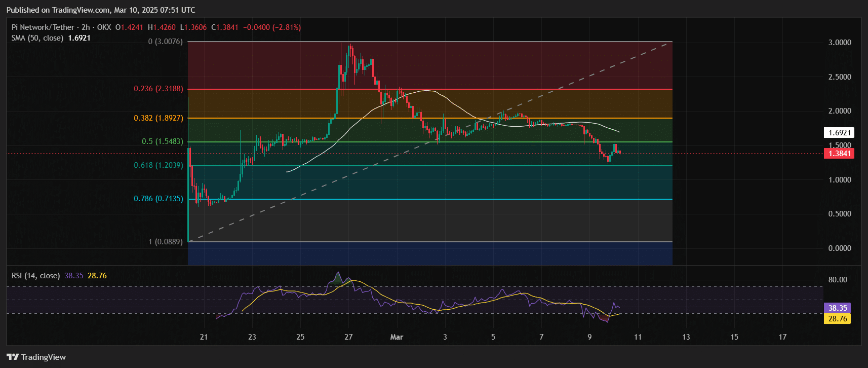Screen dimensions: 868x368
Task: Click the 0.0000 price axis label
Action: pyautogui.click(x=840, y=248)
